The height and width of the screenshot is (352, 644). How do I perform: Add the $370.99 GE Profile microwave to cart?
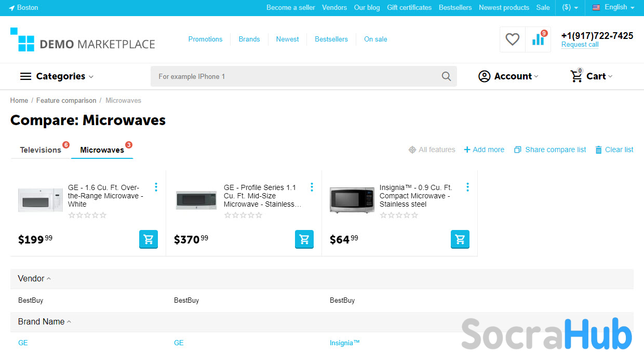click(304, 239)
